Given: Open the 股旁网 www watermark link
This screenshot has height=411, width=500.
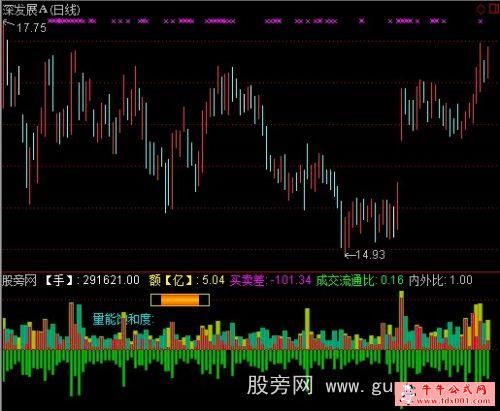Looking at the screenshot, I should tap(320, 386).
